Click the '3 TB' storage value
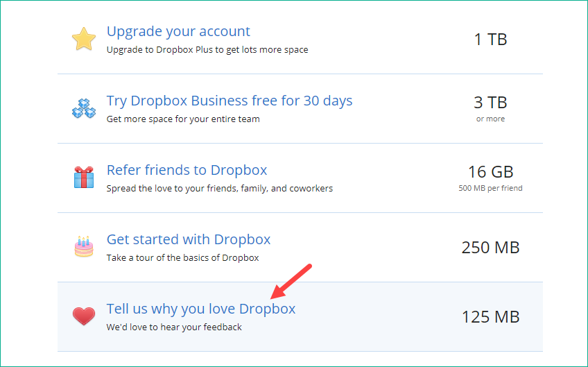The width and height of the screenshot is (588, 367). pos(490,103)
